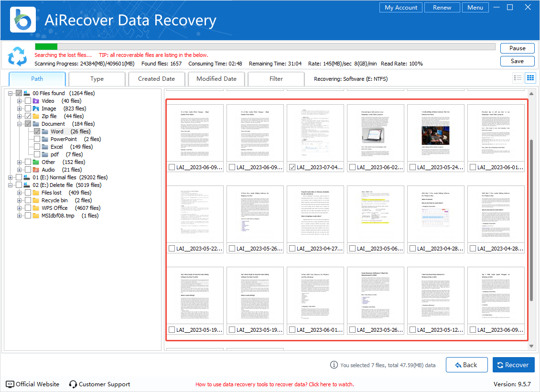The height and width of the screenshot is (392, 540).
Task: Click the Recover button
Action: 513,365
